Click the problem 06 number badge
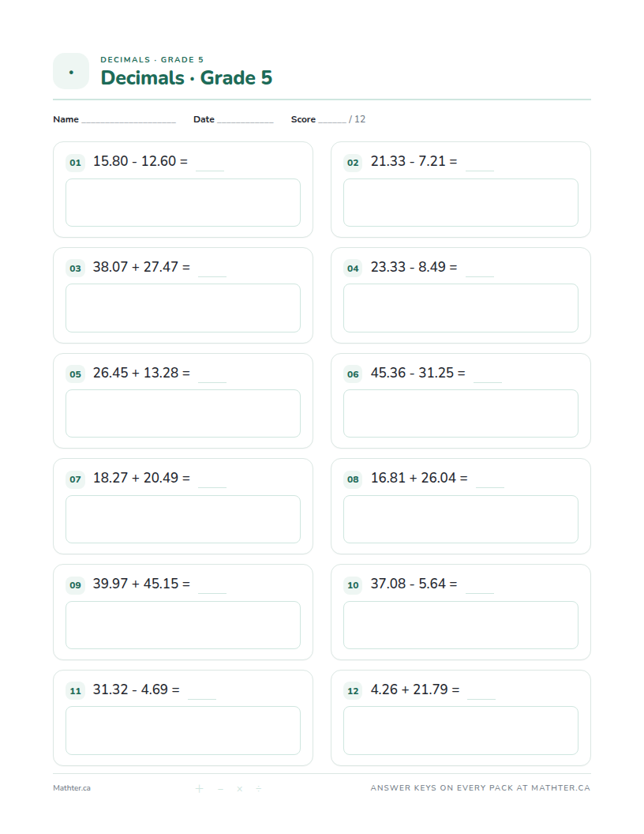 [353, 374]
